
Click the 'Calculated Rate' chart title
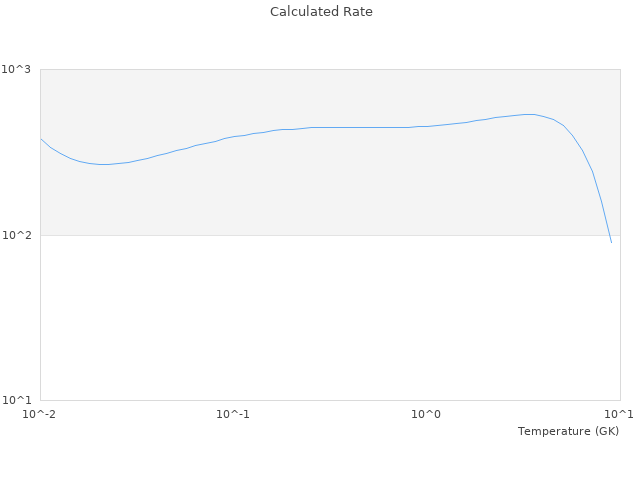(320, 12)
